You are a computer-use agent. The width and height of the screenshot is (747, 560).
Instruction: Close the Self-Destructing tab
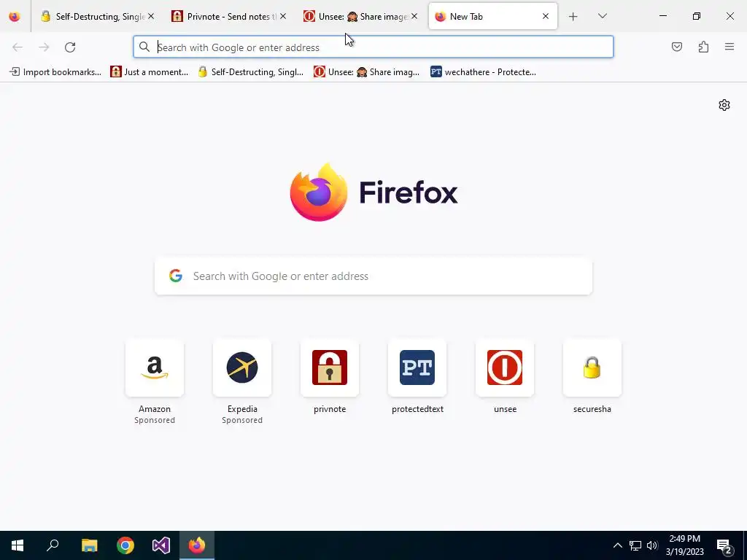[151, 16]
